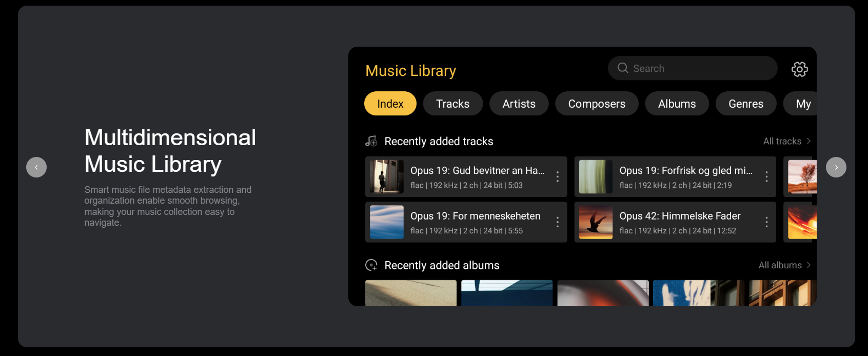Viewport: 868px width, 356px height.
Task: Switch to the Composers tab
Action: click(597, 104)
